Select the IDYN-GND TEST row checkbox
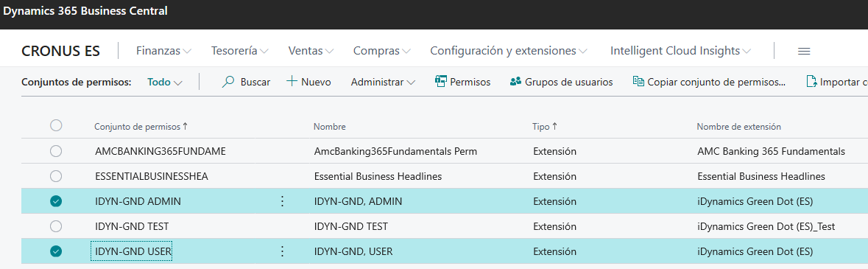 point(56,226)
